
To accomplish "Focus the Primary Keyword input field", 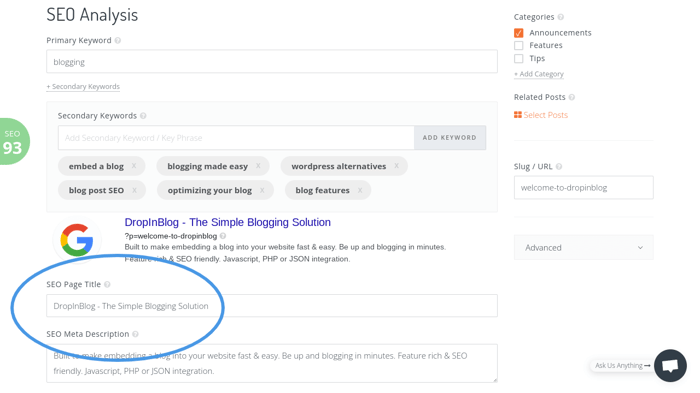I will (x=272, y=62).
